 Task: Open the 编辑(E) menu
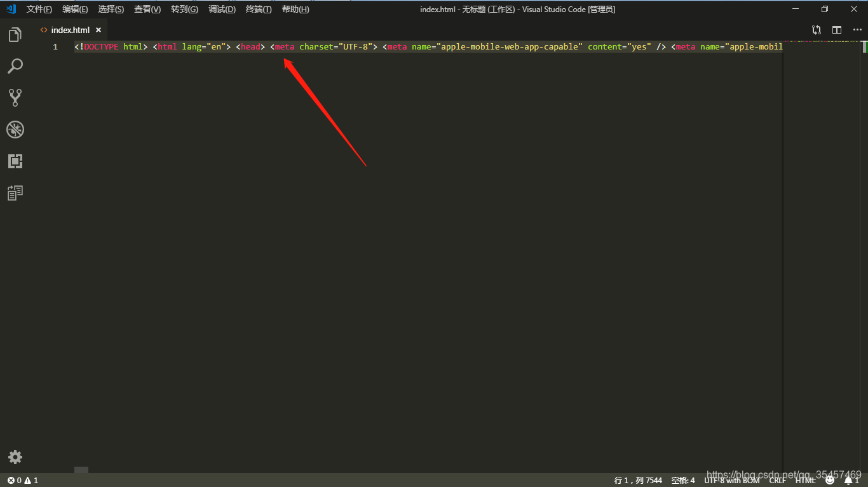75,9
